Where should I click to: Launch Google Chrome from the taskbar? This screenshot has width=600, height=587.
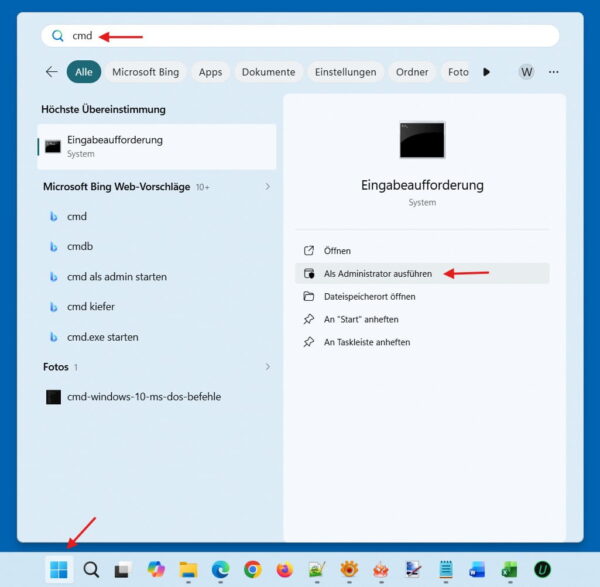pos(253,569)
